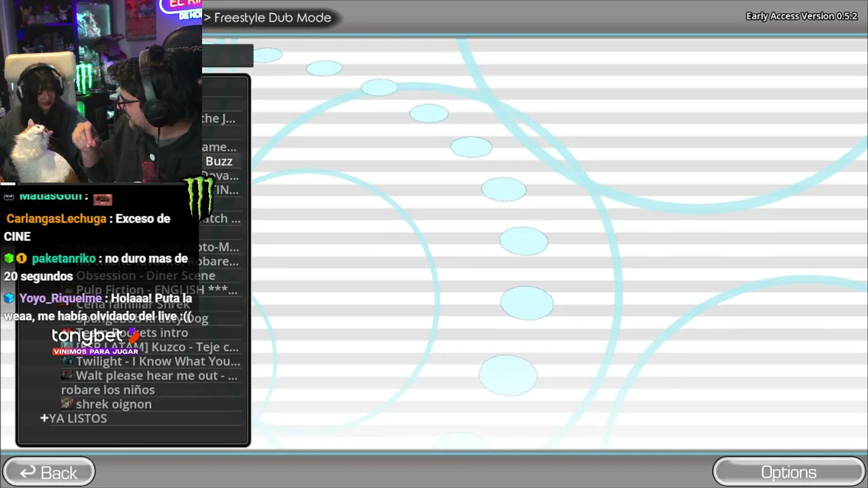The height and width of the screenshot is (488, 868).
Task: Click chat username Yoyo_Riquelme
Action: [x=60, y=298]
